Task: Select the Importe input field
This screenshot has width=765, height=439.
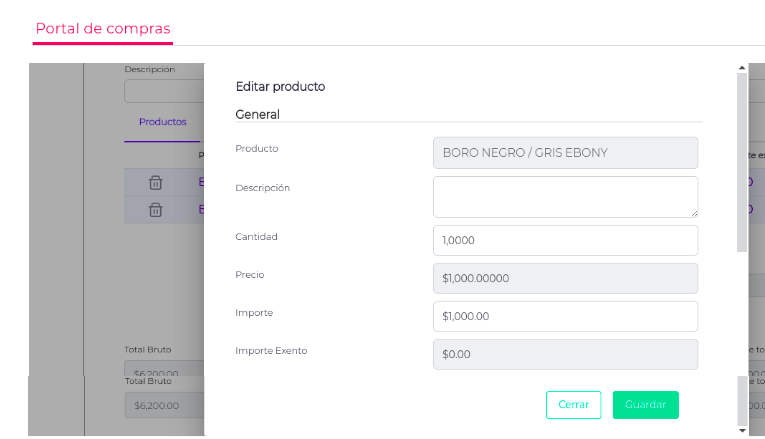Action: (565, 316)
